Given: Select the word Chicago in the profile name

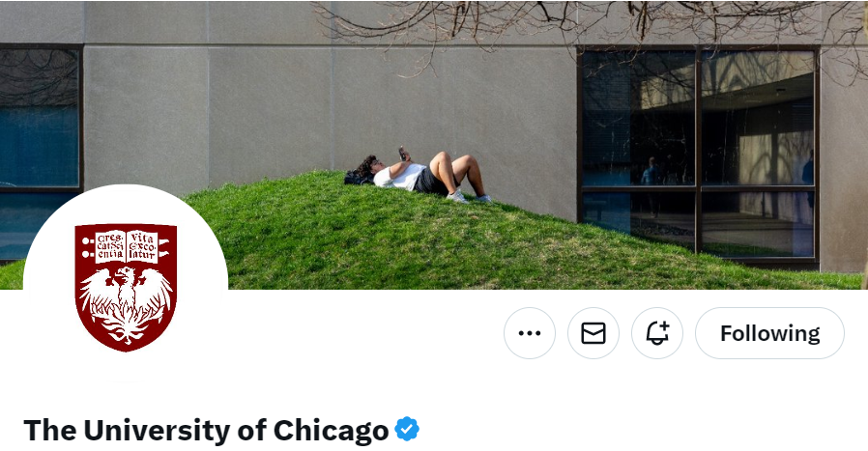Looking at the screenshot, I should (331, 430).
